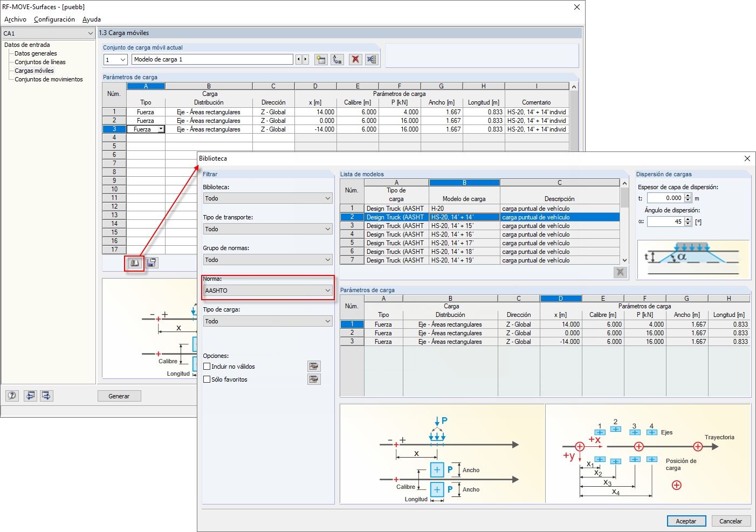Image resolution: width=756 pixels, height=532 pixels.
Task: Click the Aceptar button
Action: coord(686,521)
